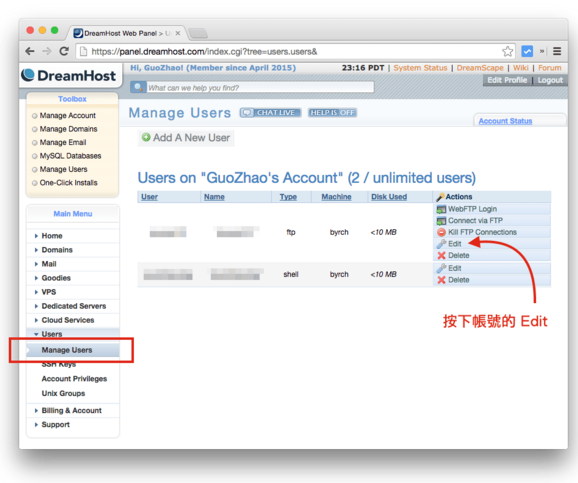Expand the Mail menu section
The height and width of the screenshot is (483, 578).
point(49,264)
